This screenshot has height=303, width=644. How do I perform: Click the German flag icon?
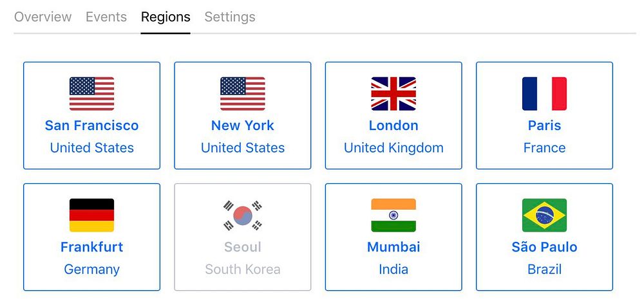coord(91,215)
